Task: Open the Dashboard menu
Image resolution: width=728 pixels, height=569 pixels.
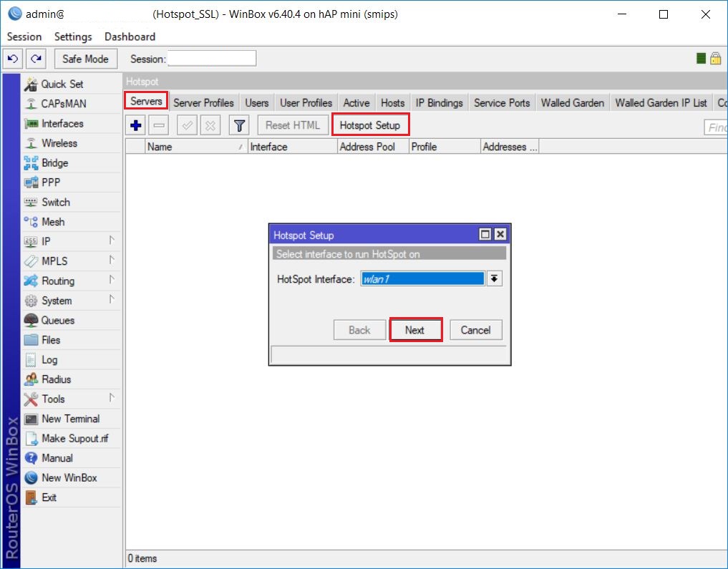Action: 130,37
